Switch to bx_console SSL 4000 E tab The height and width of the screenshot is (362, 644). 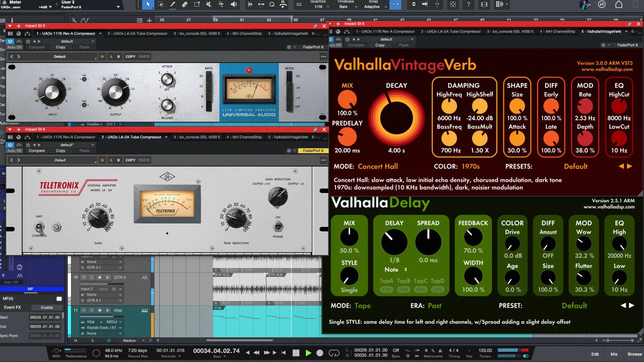[x=197, y=34]
